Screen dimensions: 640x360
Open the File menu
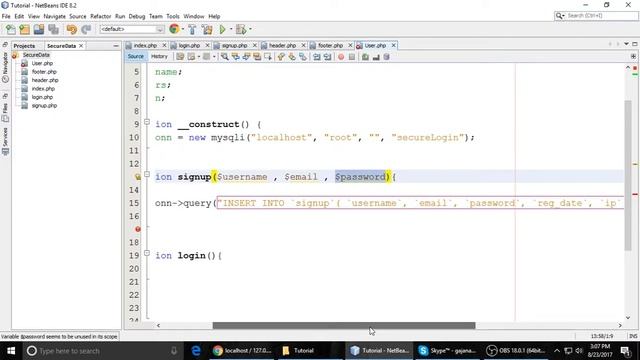(6, 16)
